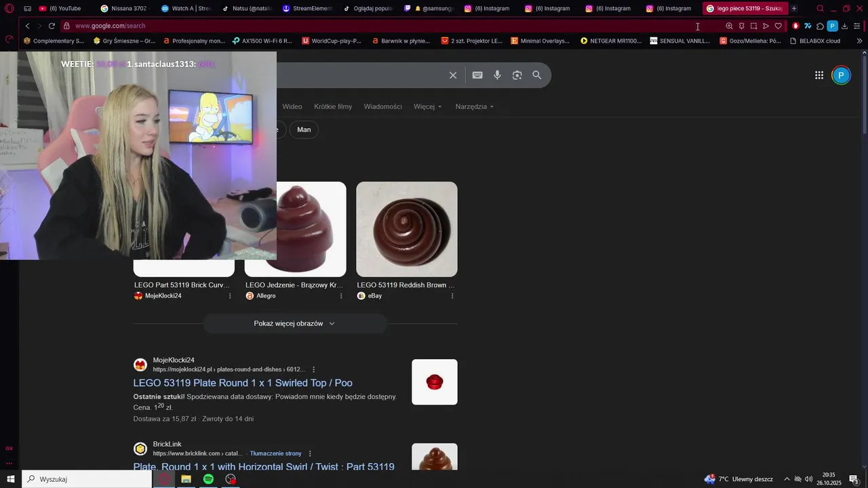This screenshot has width=868, height=488.
Task: Clear the Google search box text
Action: point(453,75)
